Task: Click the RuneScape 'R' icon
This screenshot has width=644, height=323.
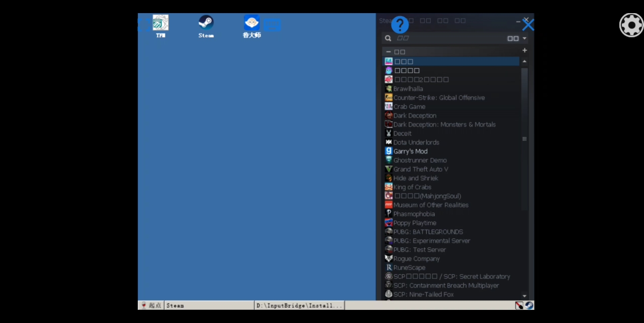Action: click(389, 267)
